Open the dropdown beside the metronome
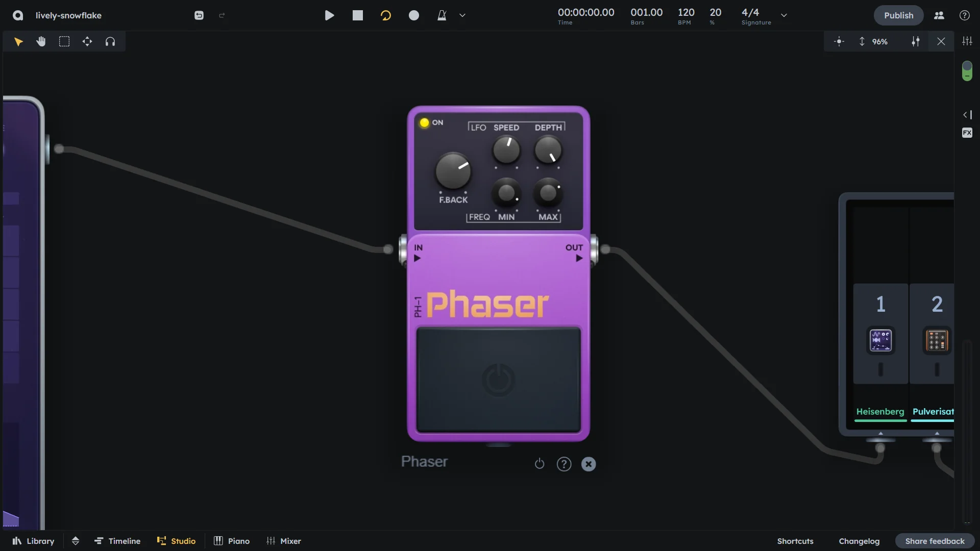 click(x=462, y=15)
